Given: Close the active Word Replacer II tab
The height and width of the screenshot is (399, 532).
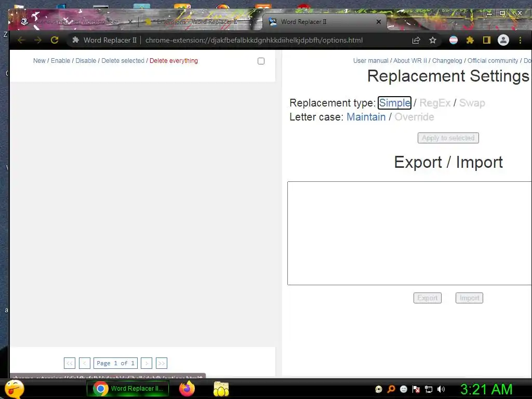Looking at the screenshot, I should [x=379, y=22].
